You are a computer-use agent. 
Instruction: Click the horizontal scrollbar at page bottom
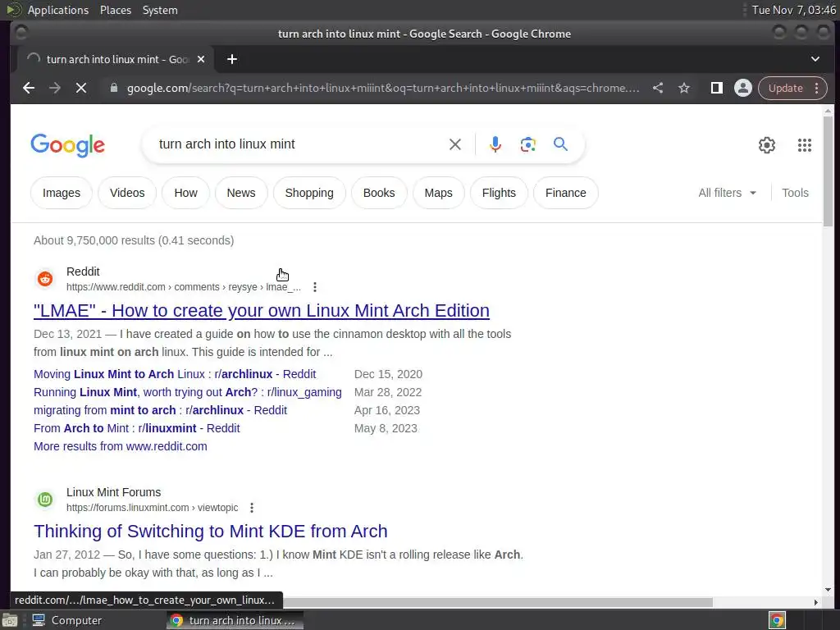[497, 603]
